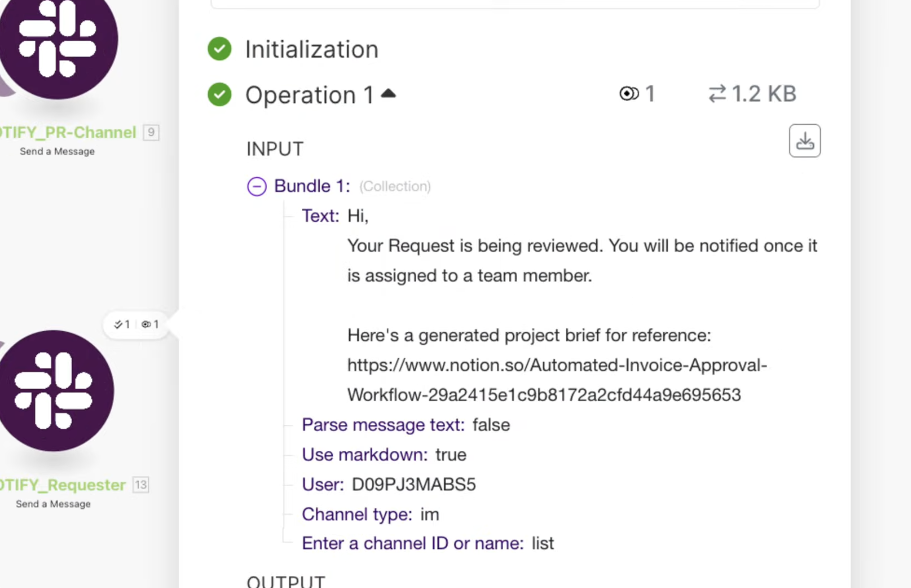Screen dimensions: 911x588
Task: Click module number badge 9
Action: (x=151, y=132)
